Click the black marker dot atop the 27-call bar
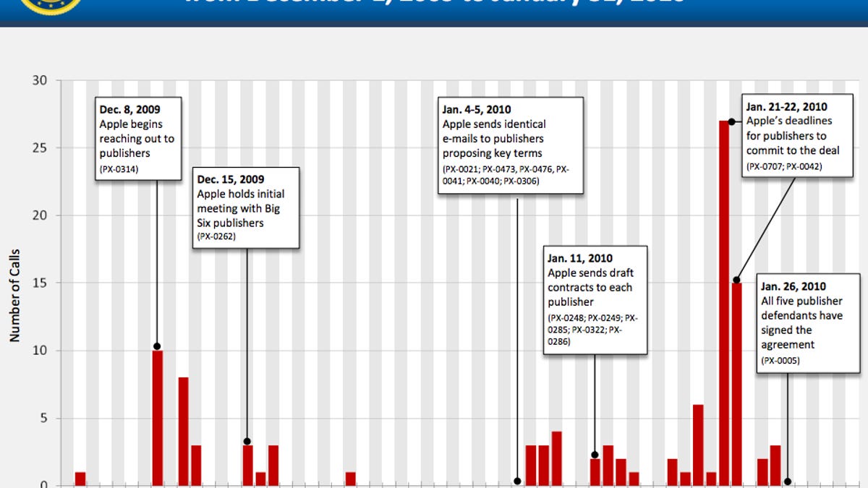The image size is (868, 488). click(731, 121)
